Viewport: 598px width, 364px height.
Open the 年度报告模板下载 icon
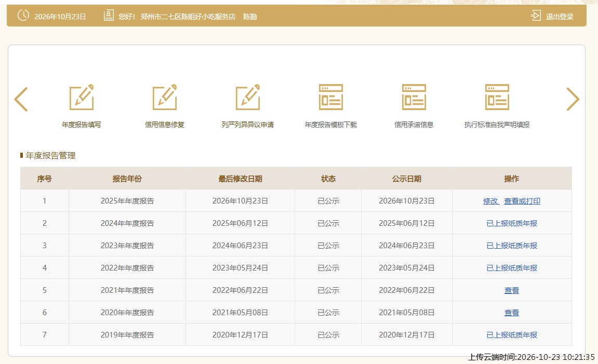coord(330,97)
